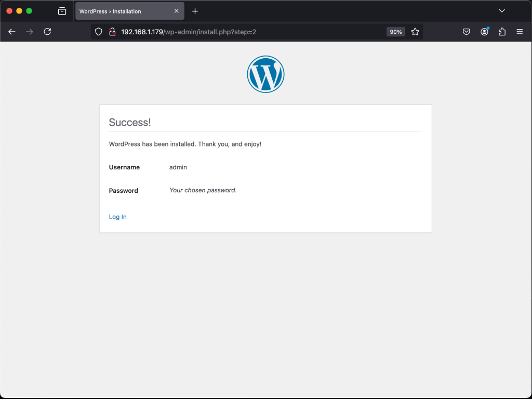This screenshot has width=532, height=399.
Task: Click the extensions puzzle icon
Action: coord(502,32)
